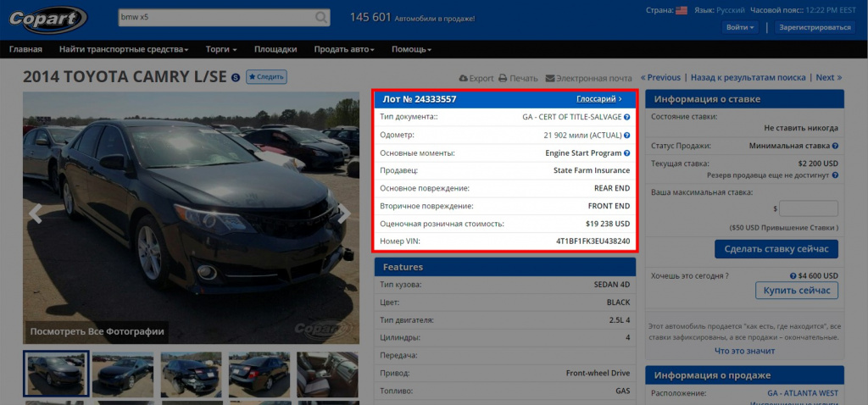The width and height of the screenshot is (868, 405).
Task: Click the VIN number 4T1BF1FK3EU438240
Action: [593, 241]
